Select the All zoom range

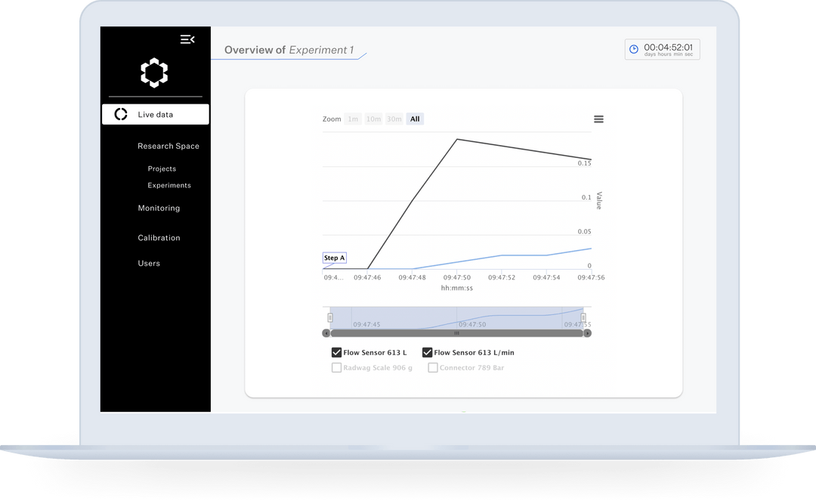[414, 119]
